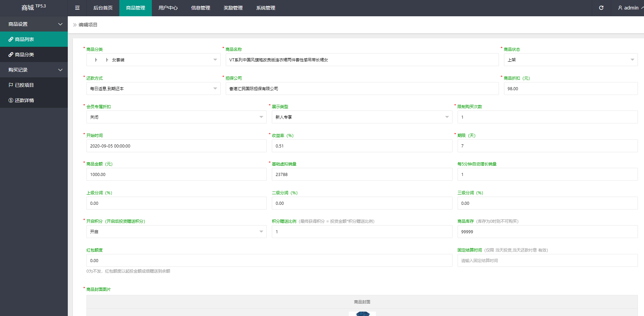Screen dimensions: 644x316
Task: Select the 系统管理 menu item
Action: point(266,8)
